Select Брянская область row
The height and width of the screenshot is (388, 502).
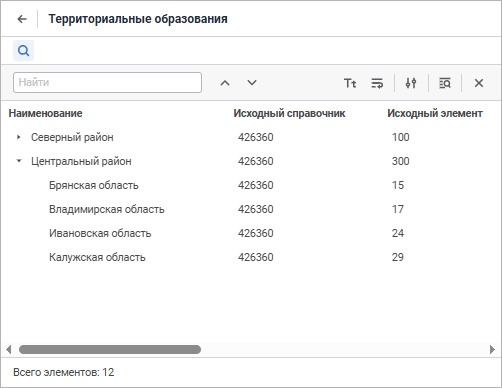[x=251, y=185]
